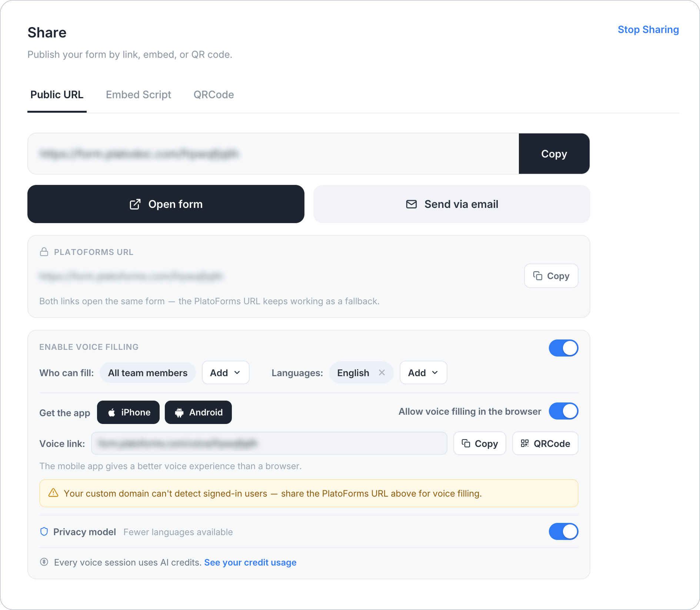
Task: Click the lock icon beside PlatoForms URL
Action: [44, 252]
